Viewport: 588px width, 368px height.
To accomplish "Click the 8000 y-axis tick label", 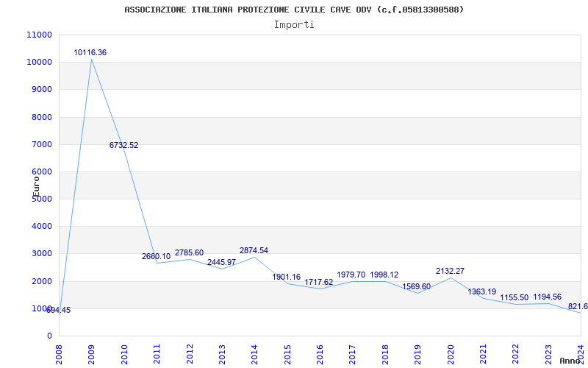I will pyautogui.click(x=41, y=117).
